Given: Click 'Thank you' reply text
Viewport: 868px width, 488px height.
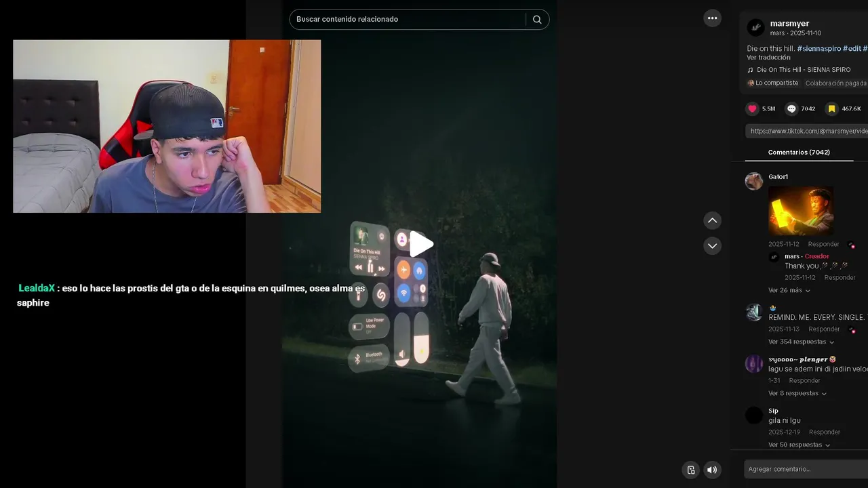Looking at the screenshot, I should tap(802, 266).
